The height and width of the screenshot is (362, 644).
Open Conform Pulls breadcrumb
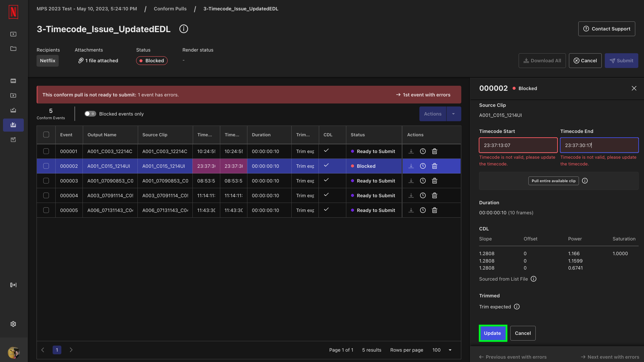coord(170,9)
